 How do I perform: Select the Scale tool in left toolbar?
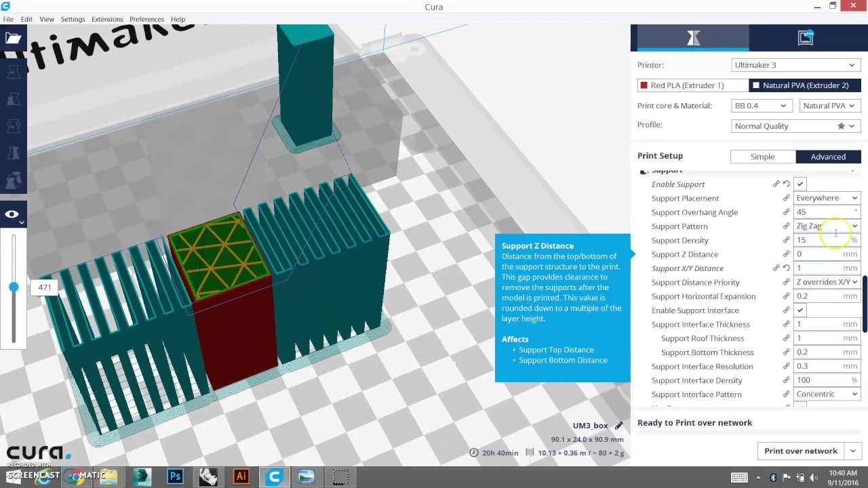(13, 99)
